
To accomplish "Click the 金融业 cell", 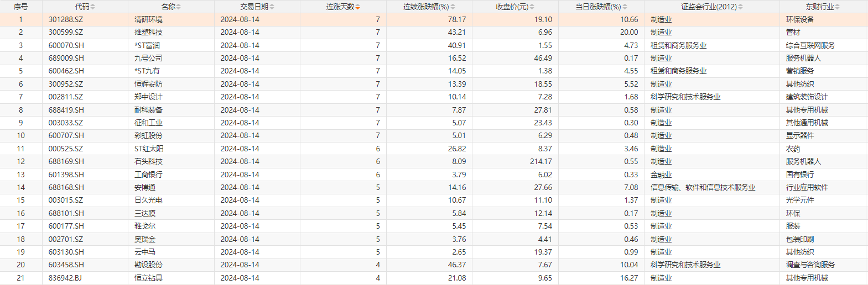I will click(661, 175).
